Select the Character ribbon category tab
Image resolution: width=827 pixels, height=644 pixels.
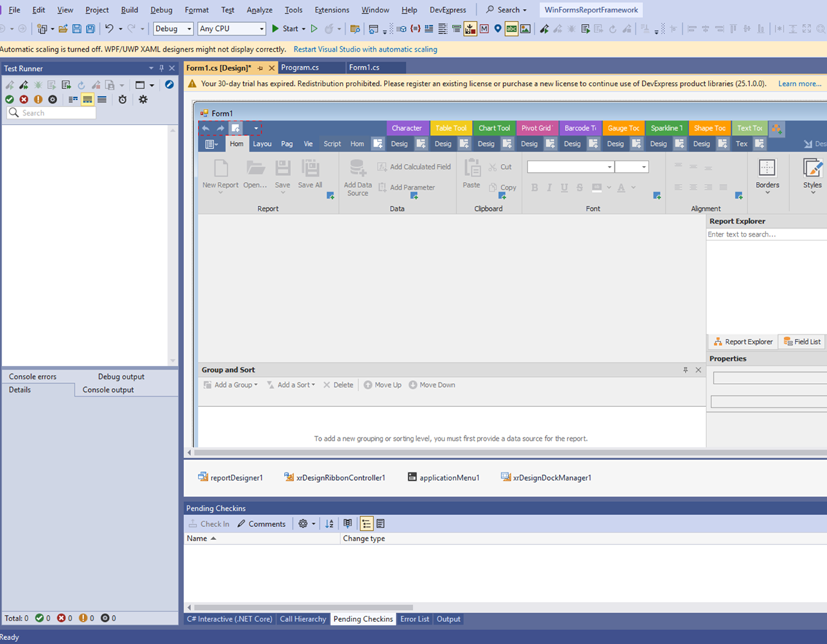(407, 128)
